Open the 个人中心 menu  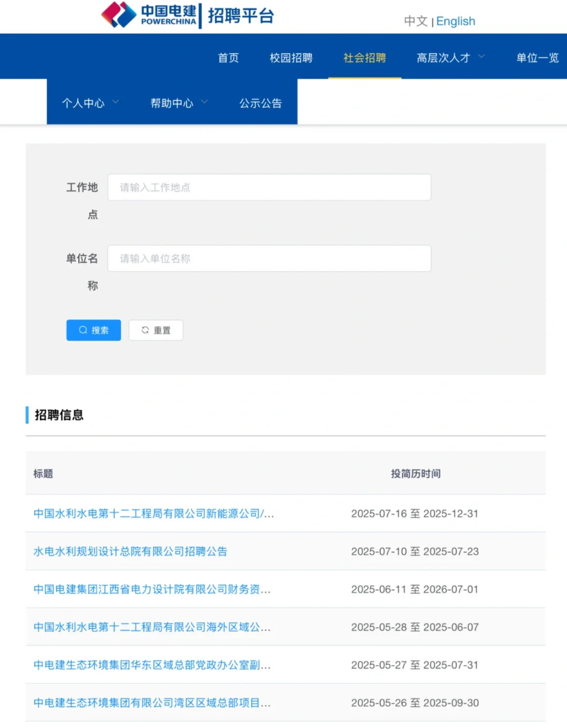pyautogui.click(x=83, y=103)
